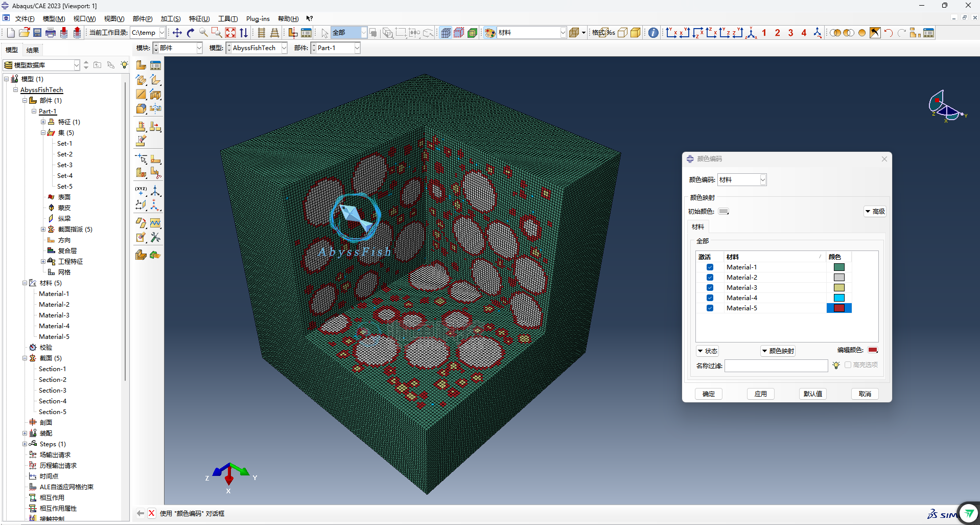Click the red cancel procedure X button
This screenshot has height=525, width=980.
152,513
